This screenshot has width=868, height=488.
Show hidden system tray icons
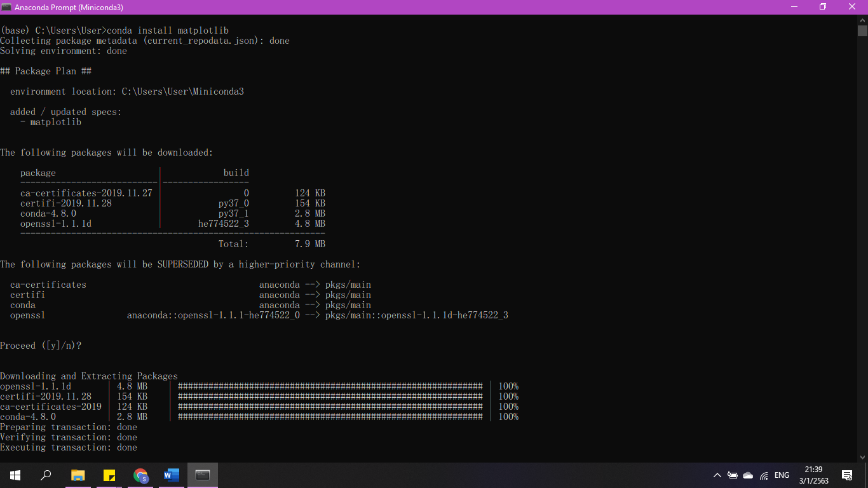pyautogui.click(x=717, y=475)
